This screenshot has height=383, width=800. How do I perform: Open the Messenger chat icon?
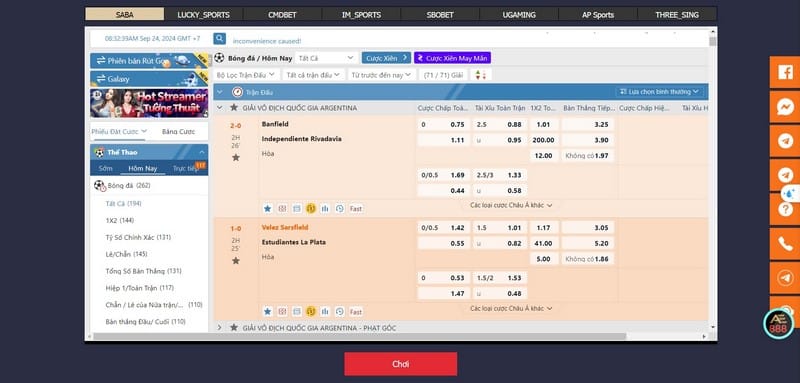(785, 107)
